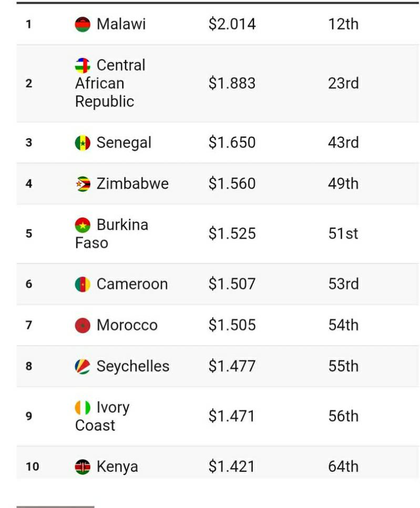Screen dimensions: 420x508
Task: Click the Ivory Coast flag icon
Action: (83, 408)
